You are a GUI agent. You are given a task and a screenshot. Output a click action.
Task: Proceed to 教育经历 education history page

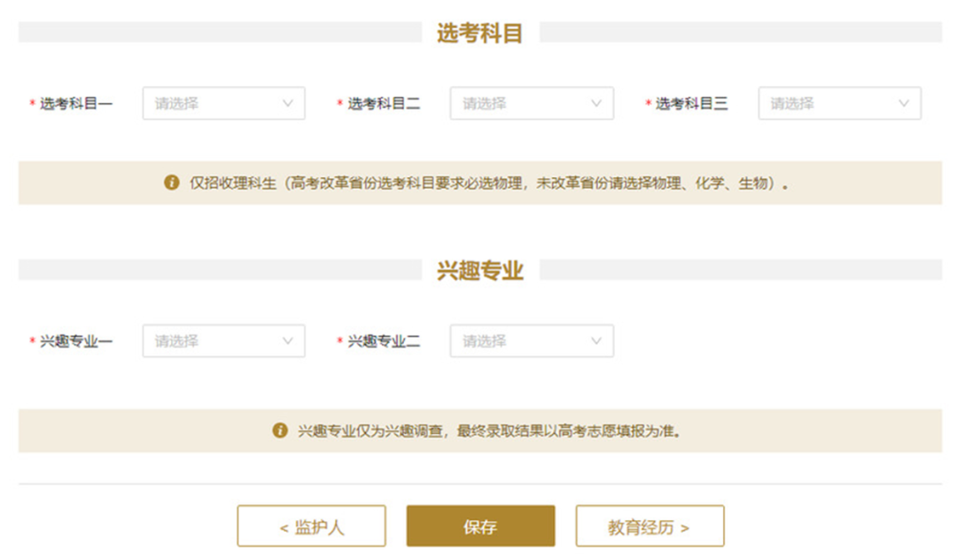[x=650, y=525]
